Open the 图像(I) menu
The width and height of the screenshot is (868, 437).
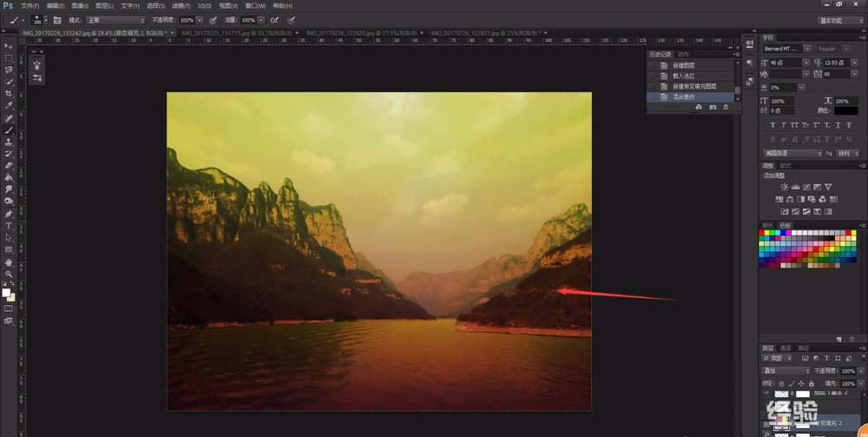80,5
